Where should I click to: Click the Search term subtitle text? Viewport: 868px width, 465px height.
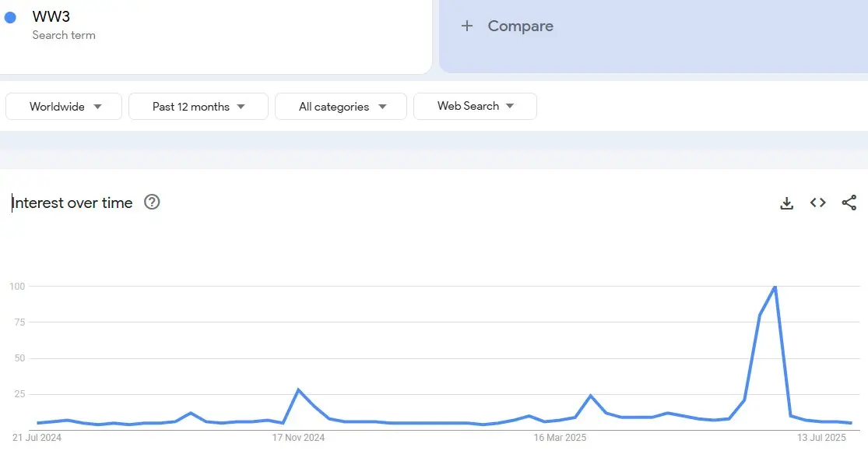(x=64, y=35)
